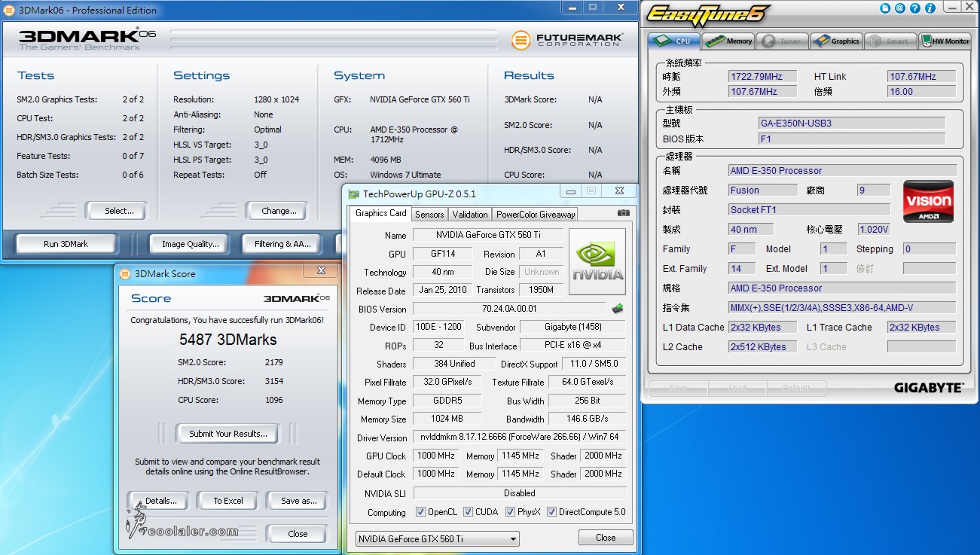Screen dimensions: 980x555
Task: Click the Change... settings button
Action: (276, 211)
